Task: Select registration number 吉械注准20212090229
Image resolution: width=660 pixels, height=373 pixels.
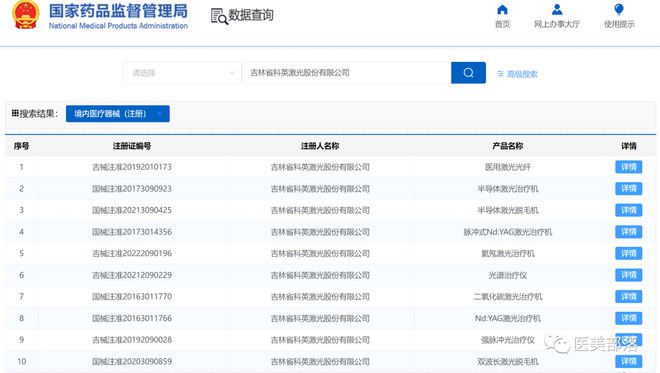Action: [132, 275]
